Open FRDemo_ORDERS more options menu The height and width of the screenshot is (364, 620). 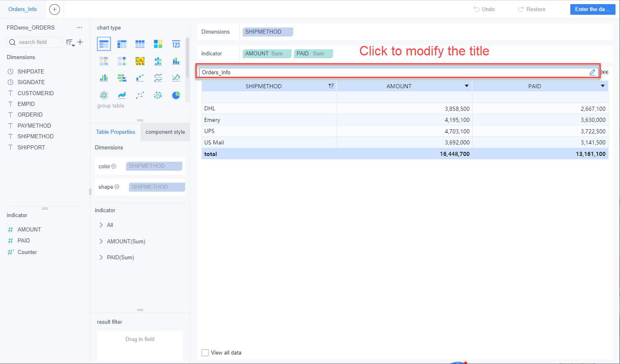coord(80,27)
